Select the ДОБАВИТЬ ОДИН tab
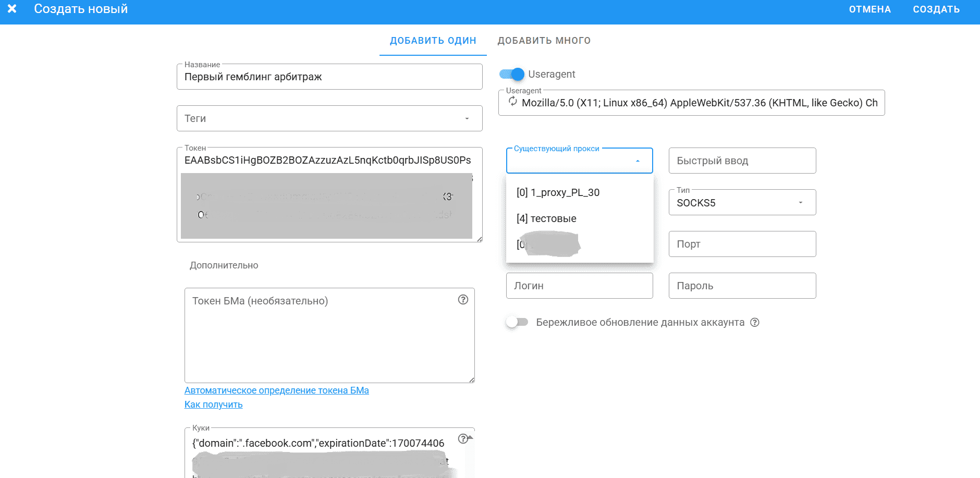Image resolution: width=980 pixels, height=478 pixels. (433, 41)
